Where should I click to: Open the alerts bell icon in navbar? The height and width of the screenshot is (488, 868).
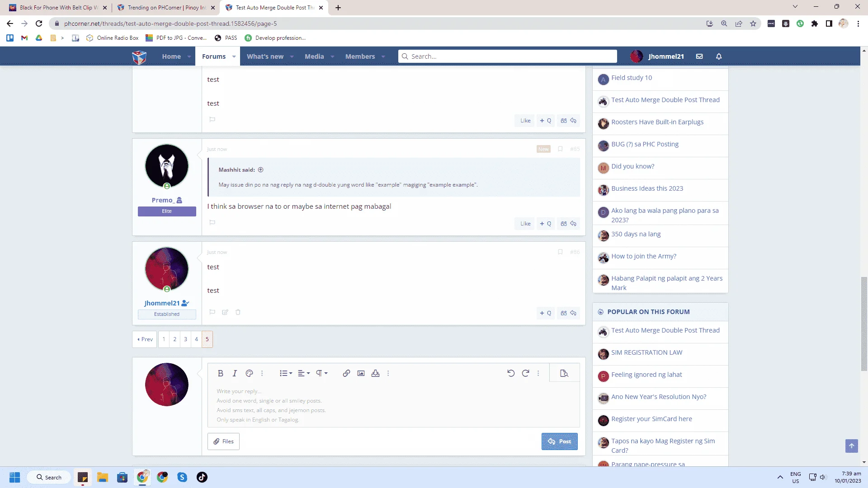tap(719, 56)
